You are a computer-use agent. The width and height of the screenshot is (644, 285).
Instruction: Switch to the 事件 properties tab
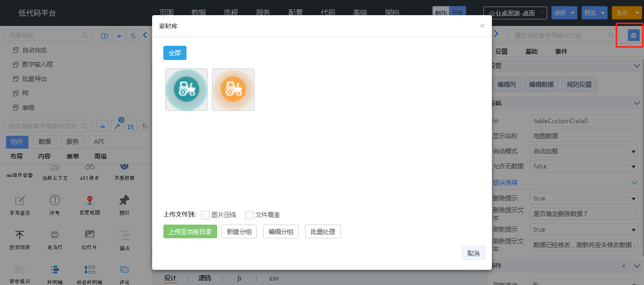click(561, 51)
